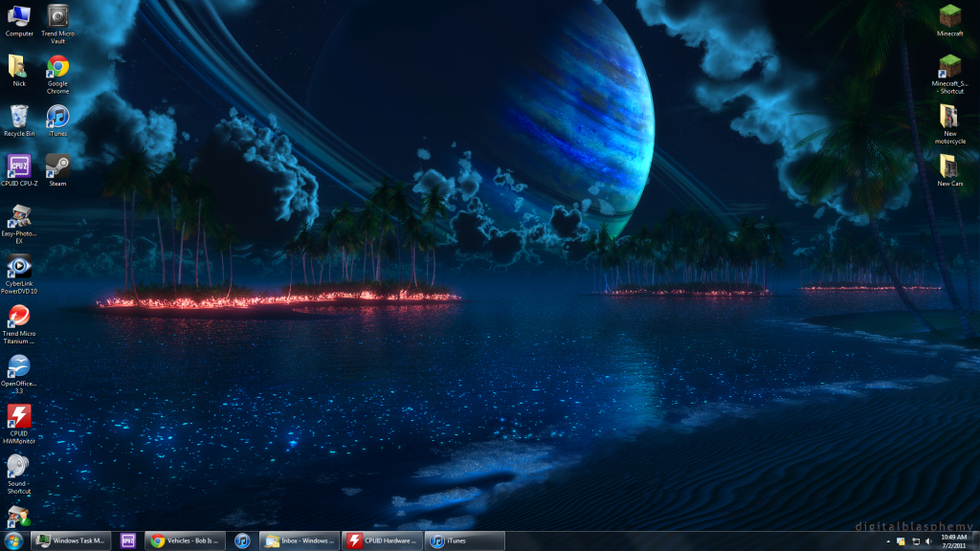Switch to the 'CPUID Hardware' taskbar window
Image resolution: width=980 pixels, height=551 pixels.
(382, 541)
